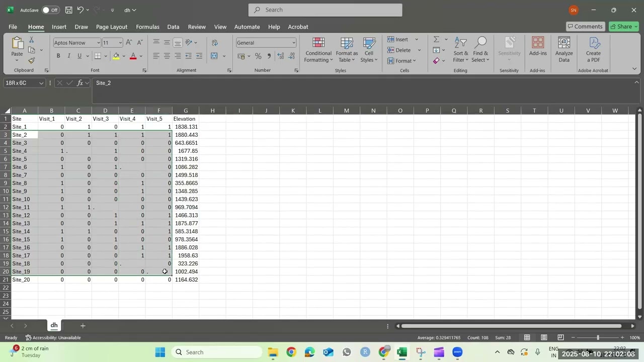This screenshot has width=644, height=362.
Task: Click the Find & Select magnifier icon
Action: point(480,43)
